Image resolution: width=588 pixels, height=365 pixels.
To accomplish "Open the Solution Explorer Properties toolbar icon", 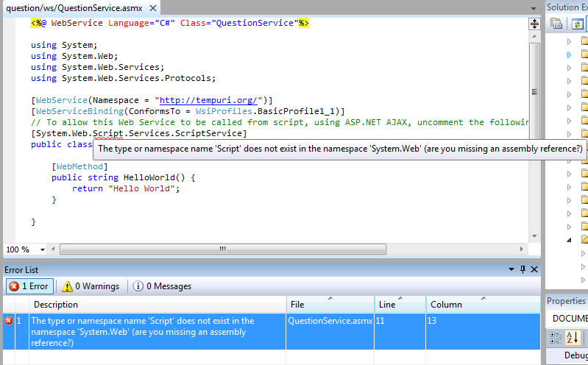I will coord(556,24).
